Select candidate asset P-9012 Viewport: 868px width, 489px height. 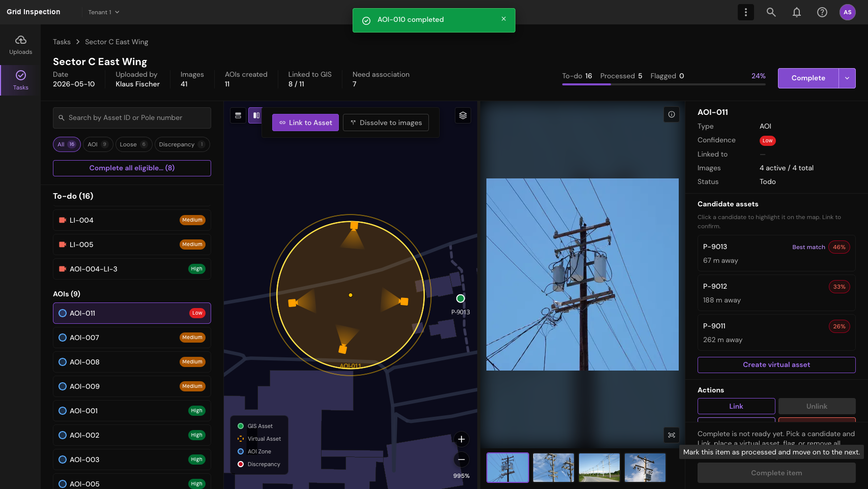(776, 293)
